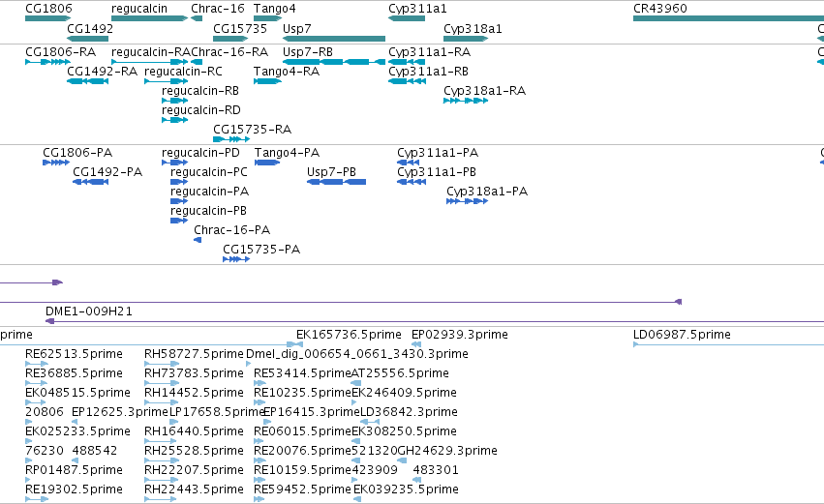This screenshot has height=504, width=824.
Task: Click feature 483301
Action: (436, 470)
